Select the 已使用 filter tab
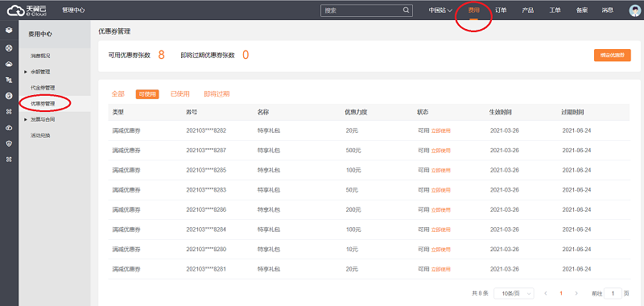 point(180,94)
